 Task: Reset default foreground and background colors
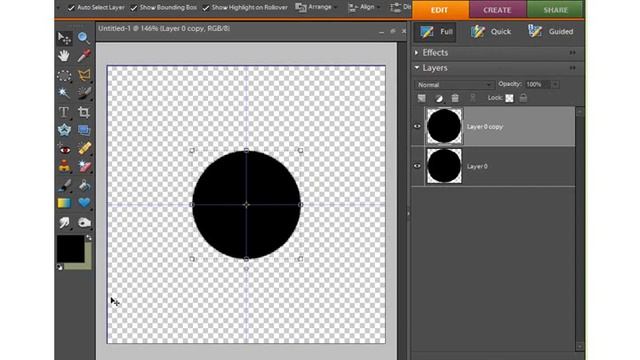(60, 267)
